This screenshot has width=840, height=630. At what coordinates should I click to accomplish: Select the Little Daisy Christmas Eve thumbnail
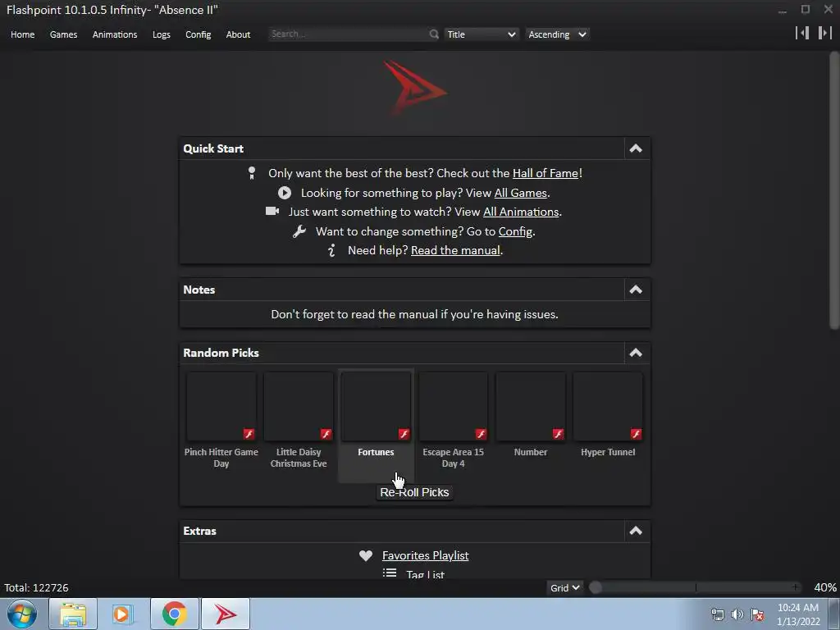click(299, 407)
